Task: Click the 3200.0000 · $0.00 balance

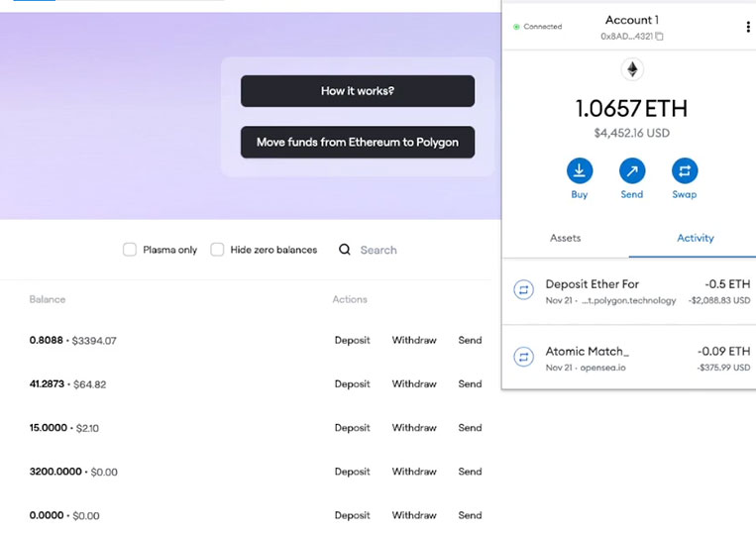Action: tap(73, 472)
